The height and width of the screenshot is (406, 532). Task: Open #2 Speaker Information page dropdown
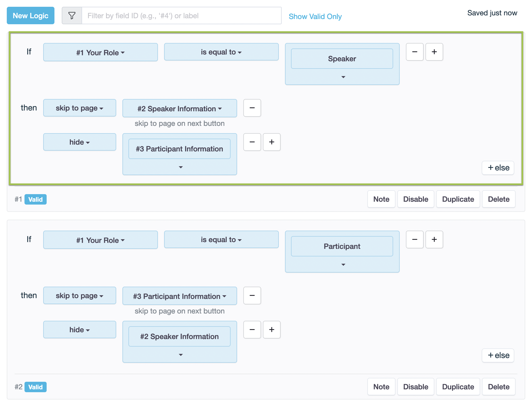pyautogui.click(x=180, y=108)
